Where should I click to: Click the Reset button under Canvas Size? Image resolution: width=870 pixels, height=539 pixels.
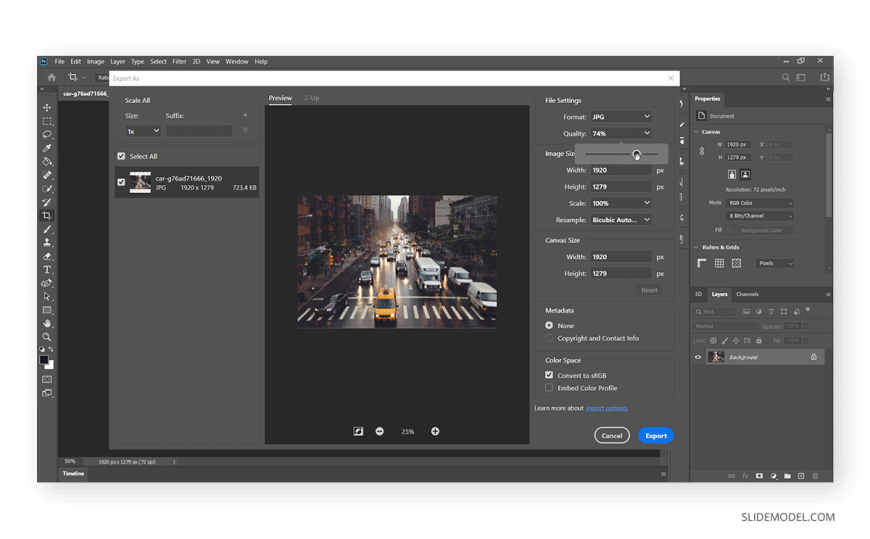coord(649,290)
